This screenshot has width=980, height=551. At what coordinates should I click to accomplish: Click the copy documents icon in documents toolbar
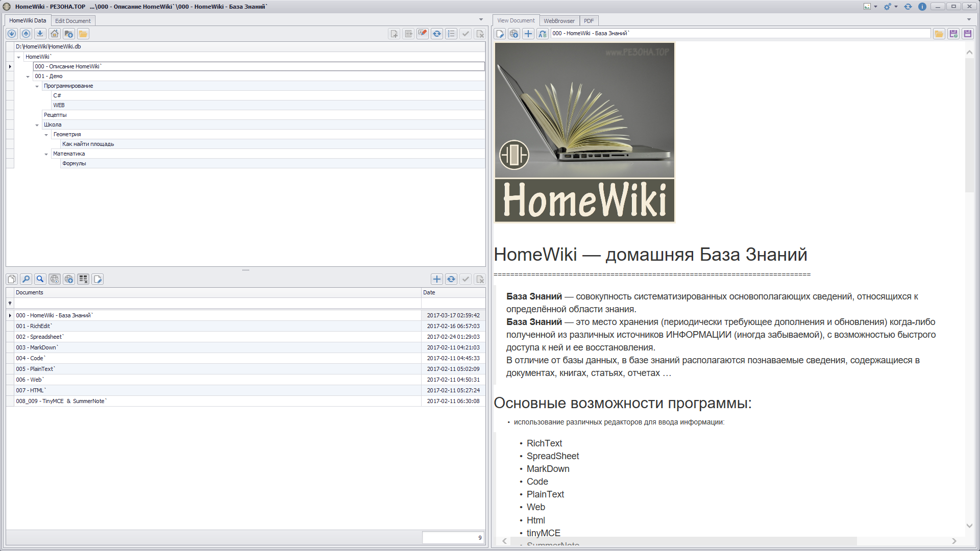(x=12, y=279)
